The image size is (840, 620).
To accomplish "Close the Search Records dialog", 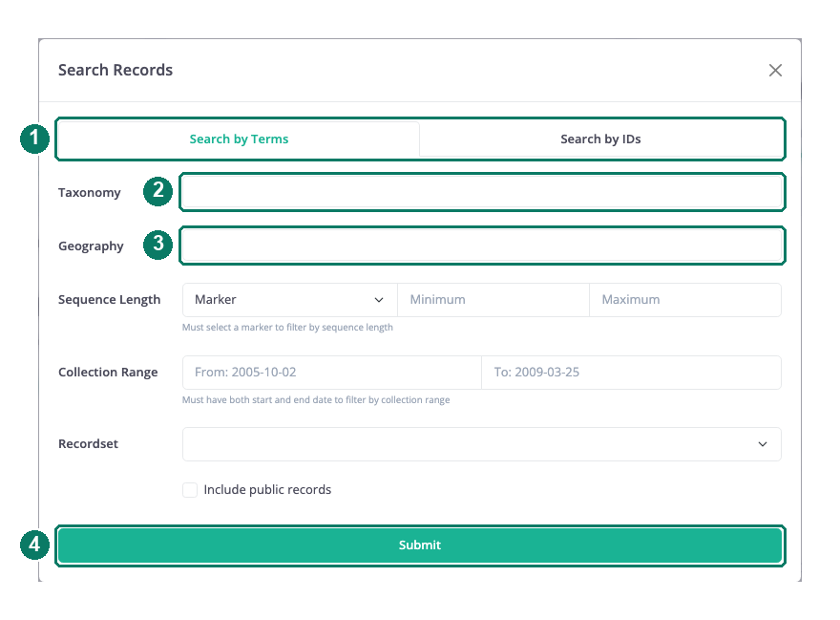I will click(775, 71).
